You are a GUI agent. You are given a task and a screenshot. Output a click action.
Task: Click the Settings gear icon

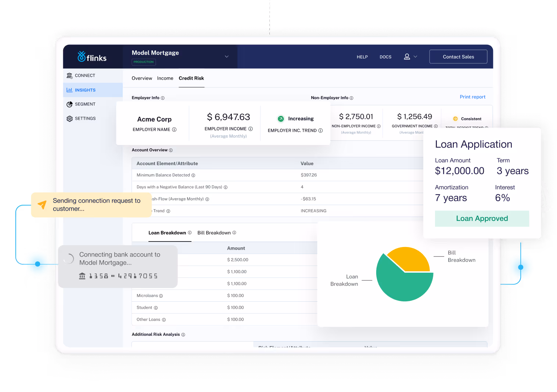pos(69,119)
